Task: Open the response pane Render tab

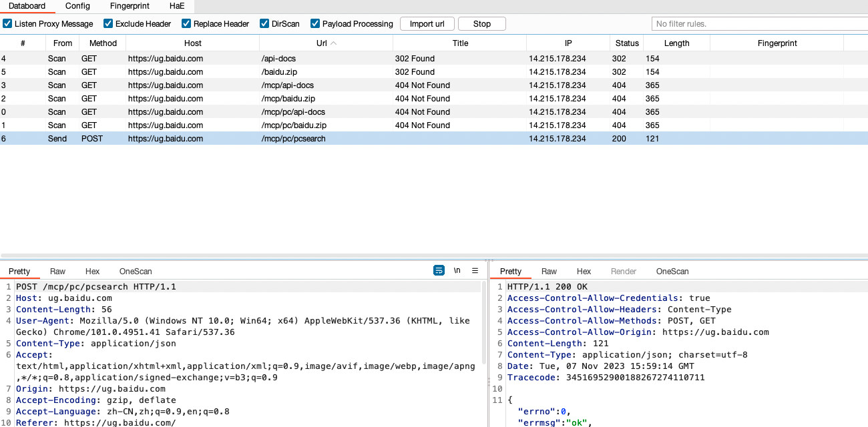Action: [x=624, y=271]
